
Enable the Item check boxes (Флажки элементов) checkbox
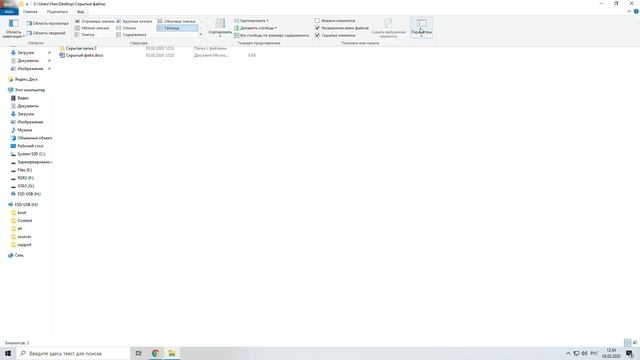click(x=317, y=20)
